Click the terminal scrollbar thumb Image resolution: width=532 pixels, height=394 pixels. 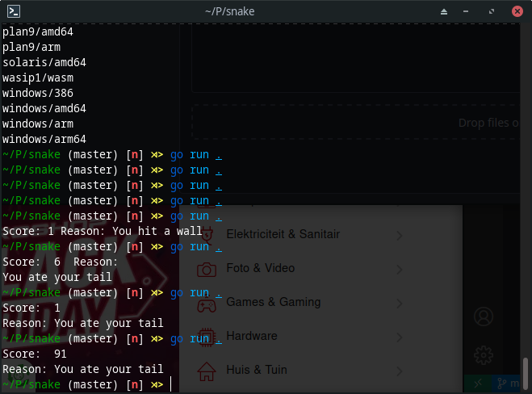(x=526, y=375)
